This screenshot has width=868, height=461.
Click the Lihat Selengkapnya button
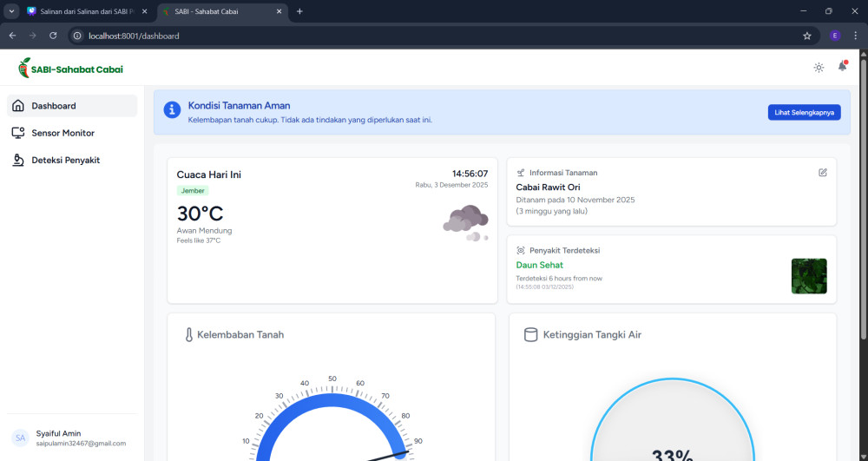click(x=804, y=113)
